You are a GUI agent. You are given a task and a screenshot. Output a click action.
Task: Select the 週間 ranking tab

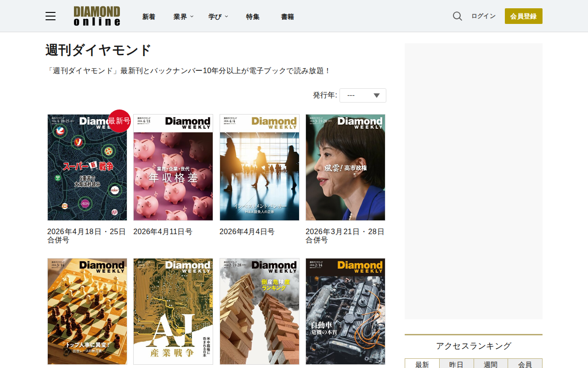(x=491, y=364)
